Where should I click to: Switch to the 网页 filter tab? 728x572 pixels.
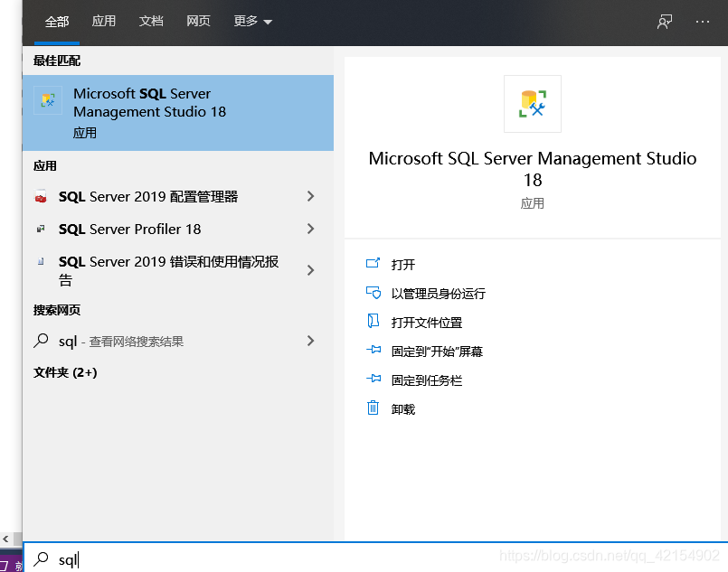[198, 22]
